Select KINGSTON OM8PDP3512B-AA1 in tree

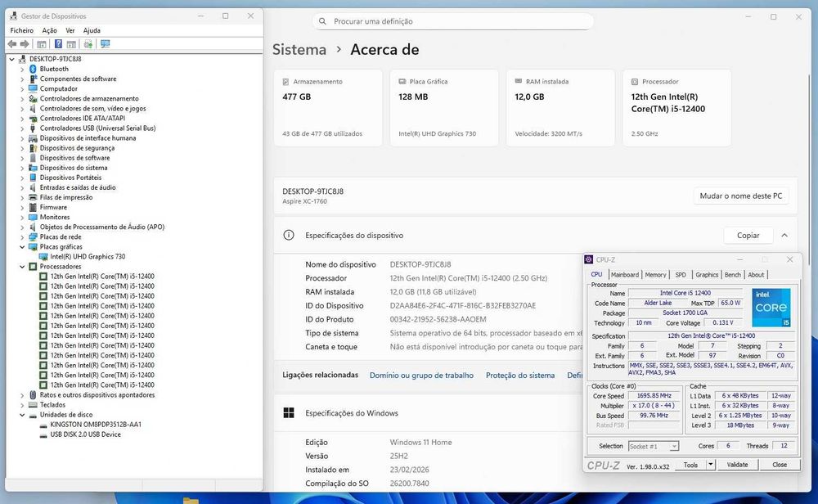[96, 425]
